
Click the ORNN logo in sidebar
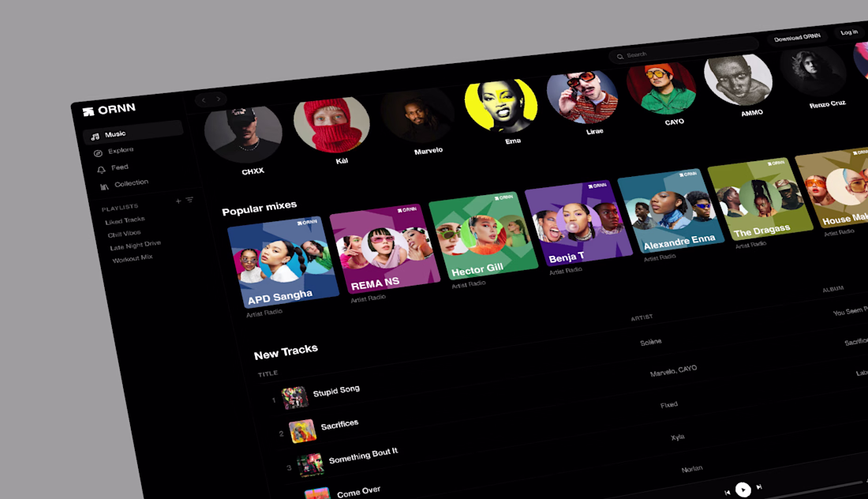pos(109,109)
